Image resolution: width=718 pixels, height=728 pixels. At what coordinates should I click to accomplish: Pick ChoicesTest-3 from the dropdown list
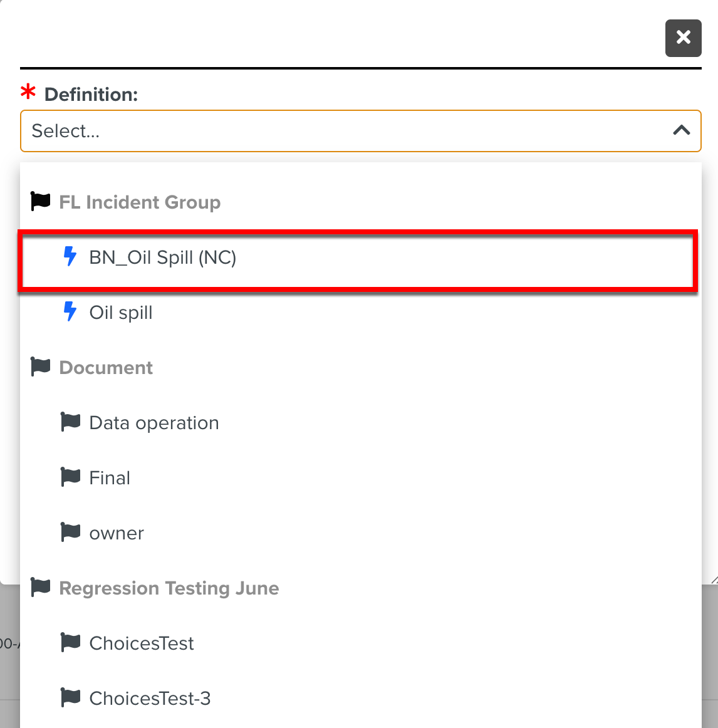pyautogui.click(x=150, y=698)
